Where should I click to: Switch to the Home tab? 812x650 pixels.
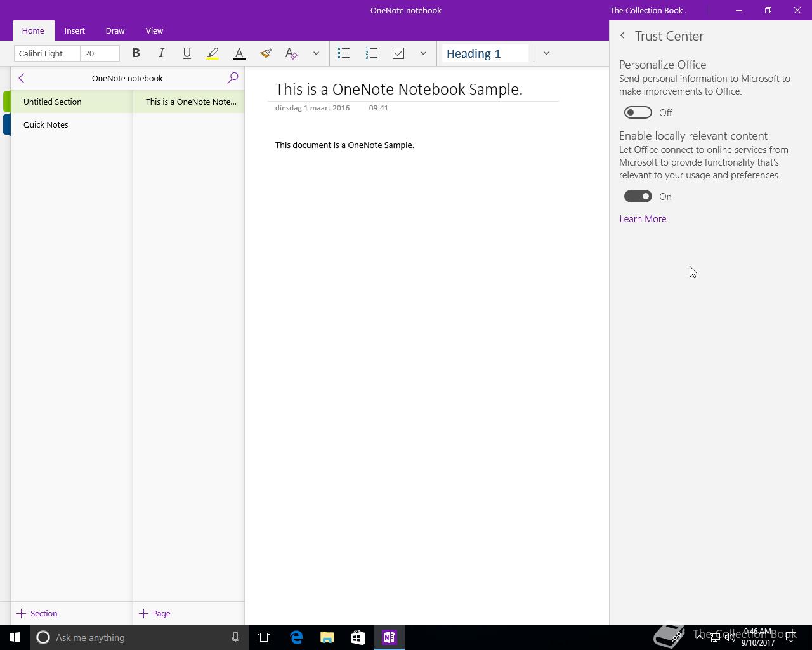pos(33,30)
